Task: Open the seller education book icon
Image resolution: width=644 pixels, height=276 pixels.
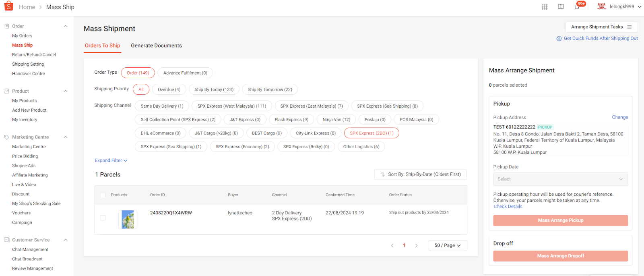Action: [x=561, y=7]
